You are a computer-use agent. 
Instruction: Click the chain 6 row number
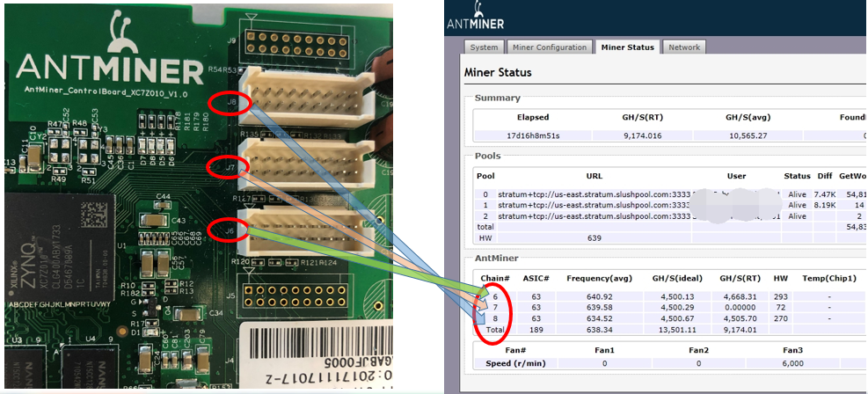click(495, 296)
